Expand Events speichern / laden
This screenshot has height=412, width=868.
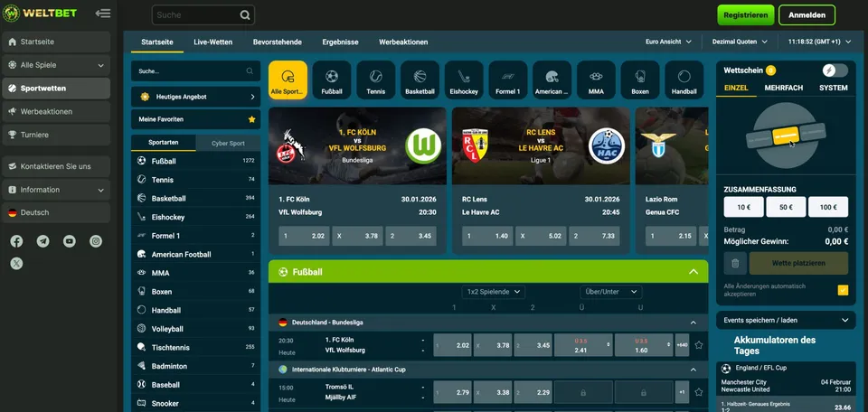click(786, 320)
